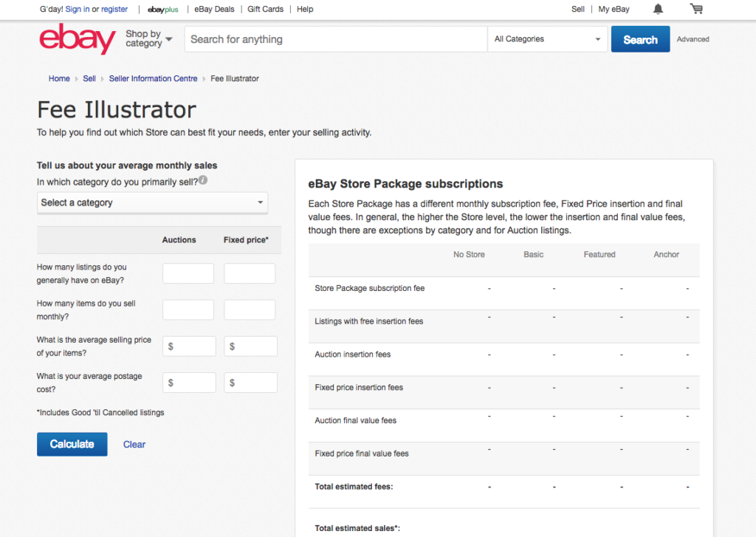
Task: Open the Advanced search link
Action: point(693,39)
